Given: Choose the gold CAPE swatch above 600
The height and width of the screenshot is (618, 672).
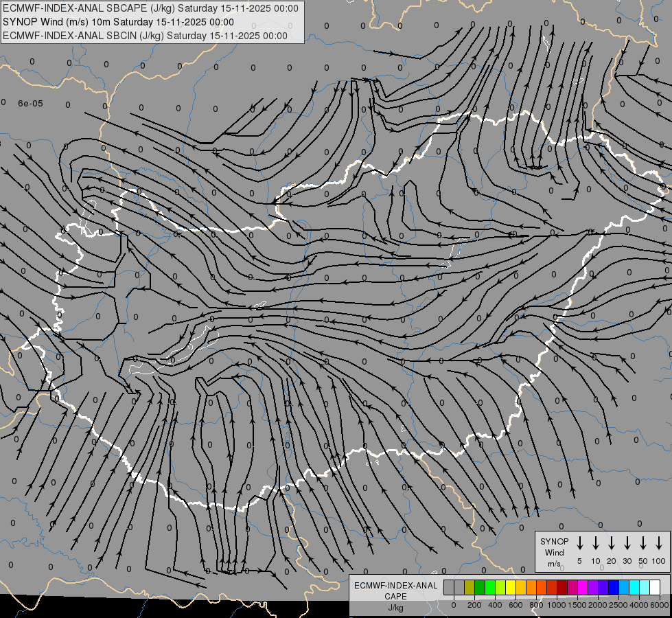Looking at the screenshot, I should point(521,587).
